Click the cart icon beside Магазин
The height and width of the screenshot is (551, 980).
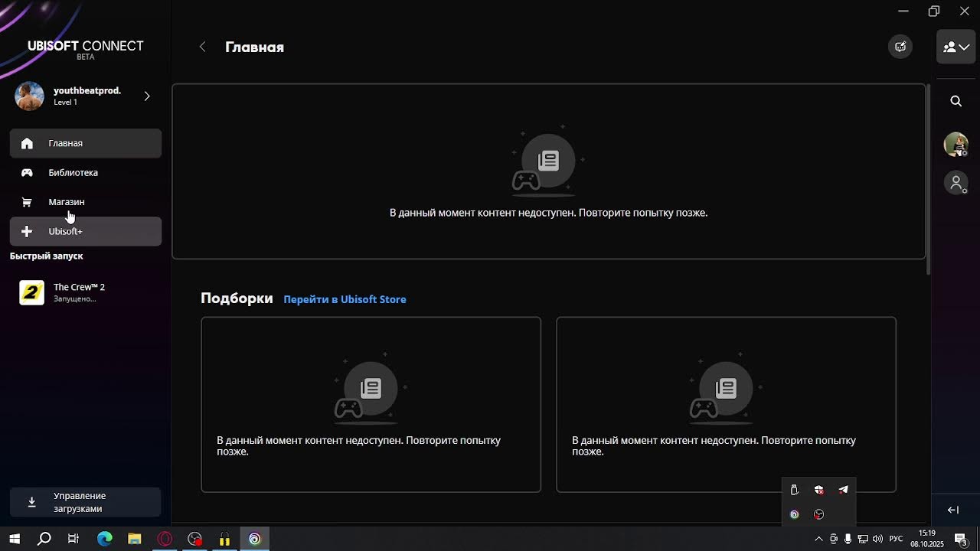(x=27, y=202)
